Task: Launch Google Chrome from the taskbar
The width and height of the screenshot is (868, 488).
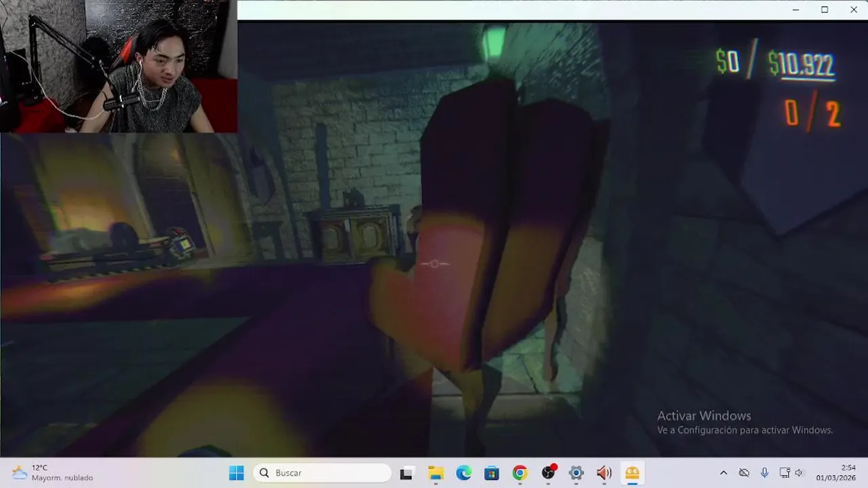Action: pos(520,473)
